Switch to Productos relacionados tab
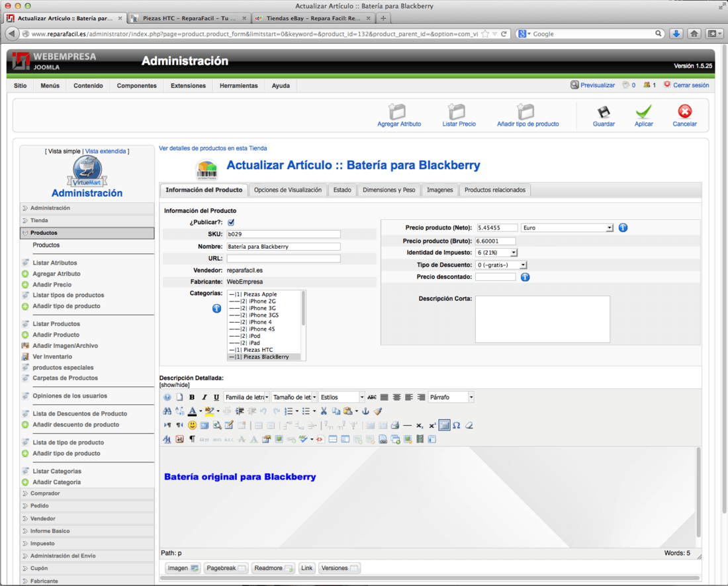The width and height of the screenshot is (728, 586). 495,190
